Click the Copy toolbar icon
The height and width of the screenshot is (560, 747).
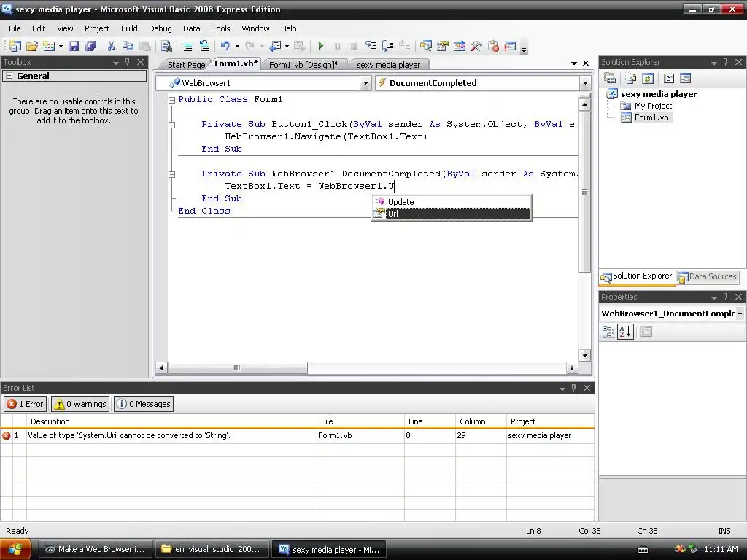(128, 46)
